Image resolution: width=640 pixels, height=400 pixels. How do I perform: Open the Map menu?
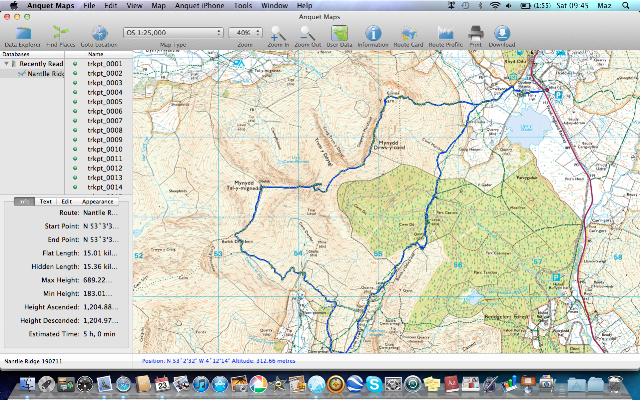(x=158, y=6)
